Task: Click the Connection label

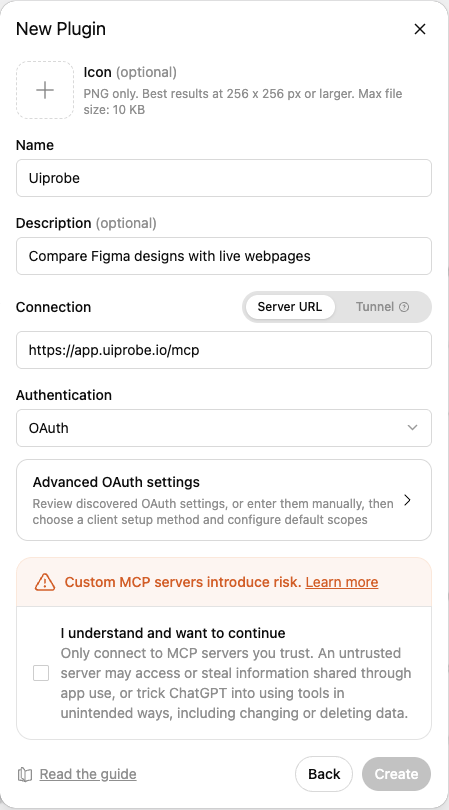Action: [53, 307]
